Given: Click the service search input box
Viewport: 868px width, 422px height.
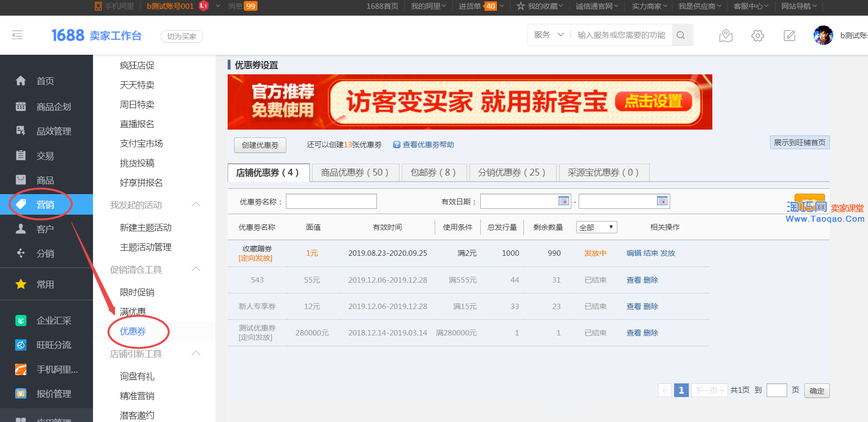Looking at the screenshot, I should pos(621,35).
